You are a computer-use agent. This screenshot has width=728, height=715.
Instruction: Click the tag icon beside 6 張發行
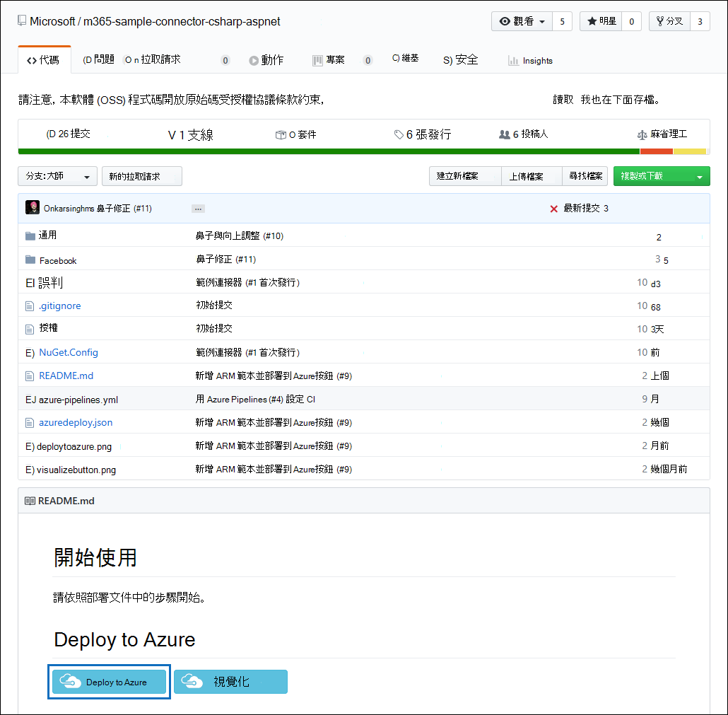399,135
